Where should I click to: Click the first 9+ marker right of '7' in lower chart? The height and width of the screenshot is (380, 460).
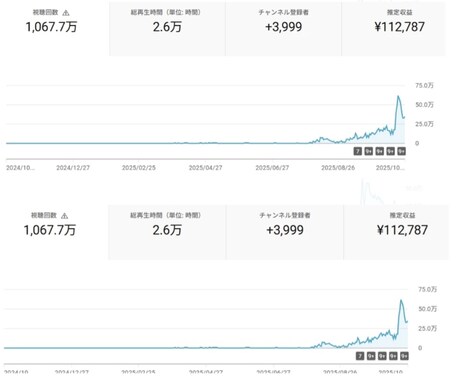point(371,356)
